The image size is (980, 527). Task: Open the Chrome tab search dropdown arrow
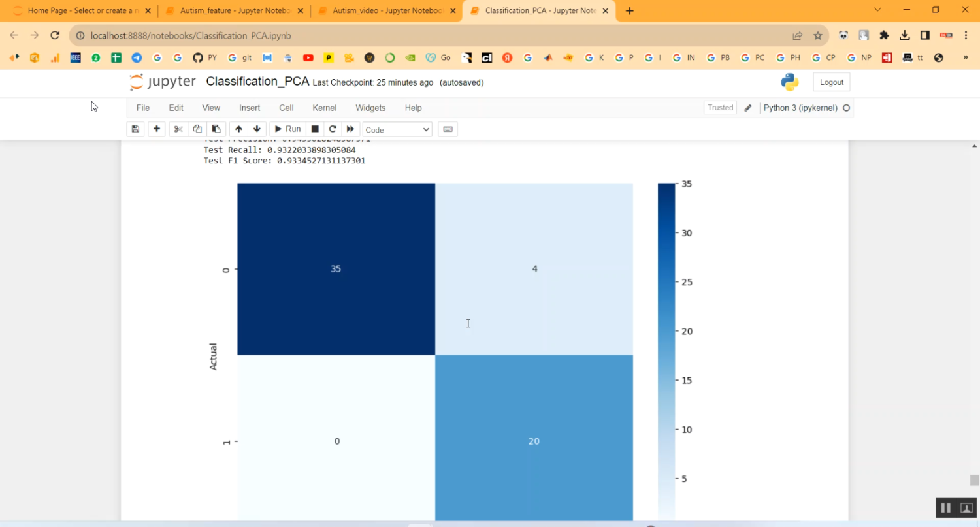click(878, 10)
